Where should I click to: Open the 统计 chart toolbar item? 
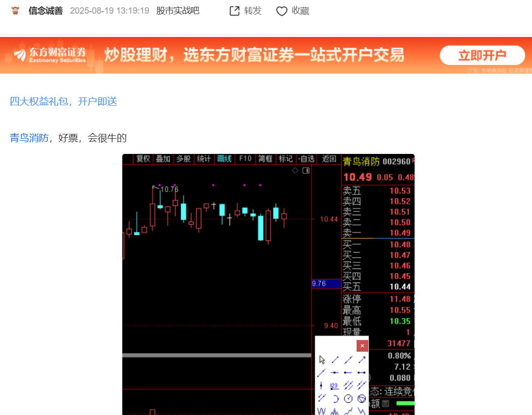coord(204,159)
